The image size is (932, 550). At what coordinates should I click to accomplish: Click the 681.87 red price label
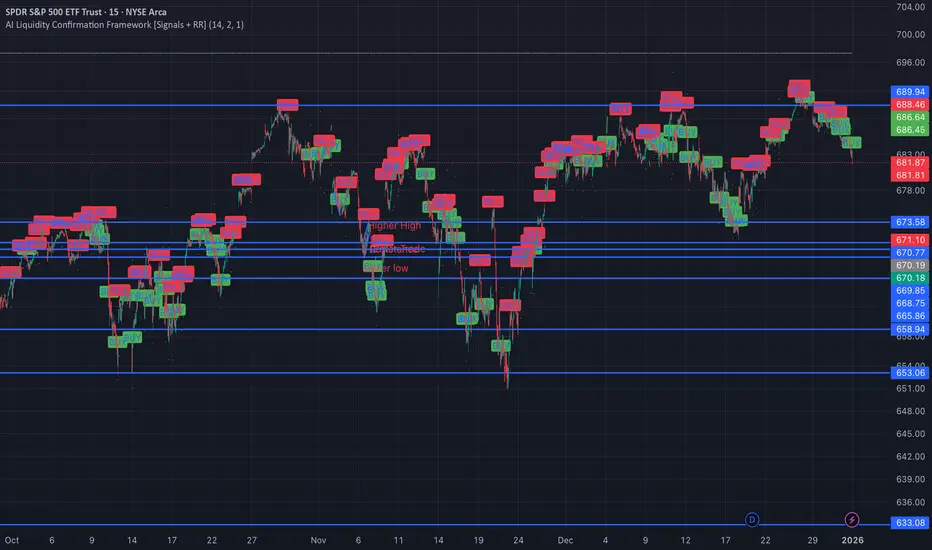pyautogui.click(x=910, y=162)
